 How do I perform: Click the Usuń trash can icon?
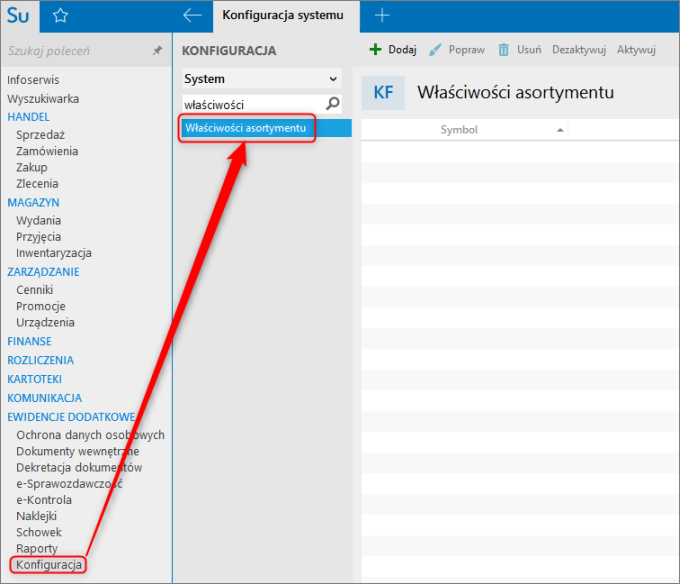point(503,50)
